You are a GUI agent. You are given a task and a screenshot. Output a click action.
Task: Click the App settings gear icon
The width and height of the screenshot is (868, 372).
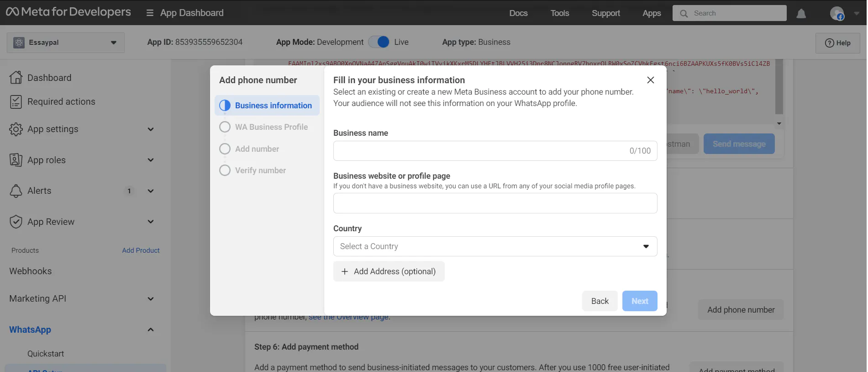(x=16, y=129)
